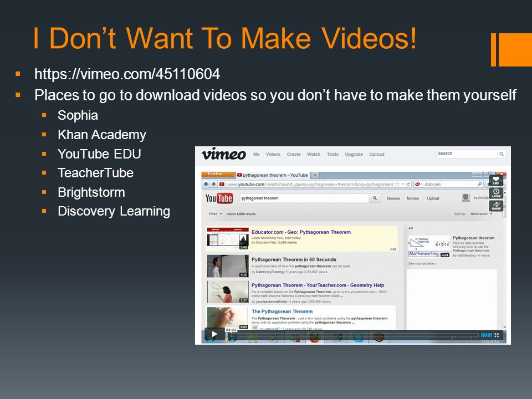Click the YouTube Upload link

coord(433,198)
